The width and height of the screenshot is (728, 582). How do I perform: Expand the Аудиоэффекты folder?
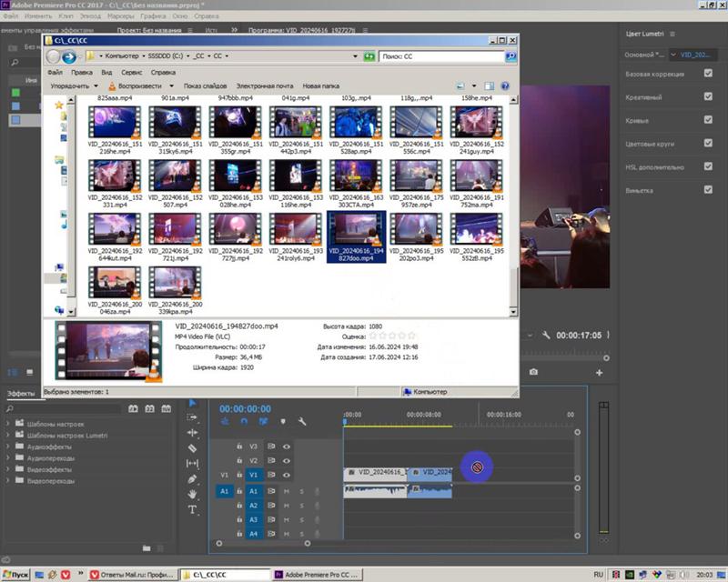tap(8, 447)
